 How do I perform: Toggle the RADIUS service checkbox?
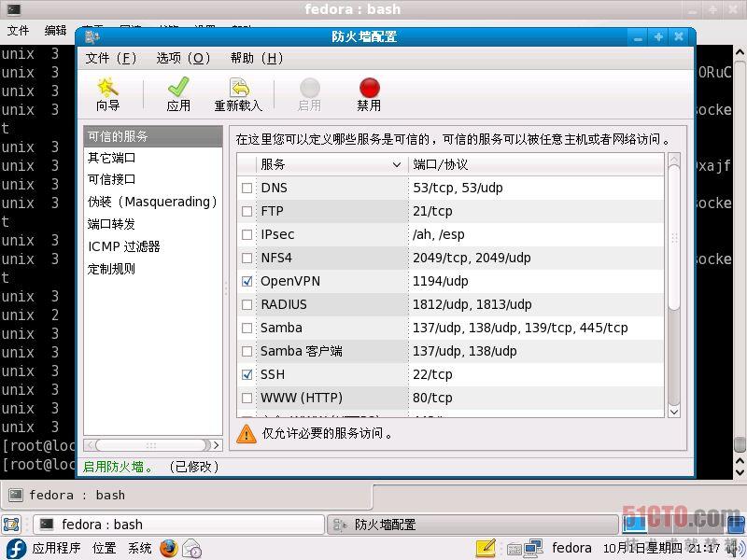coord(247,304)
